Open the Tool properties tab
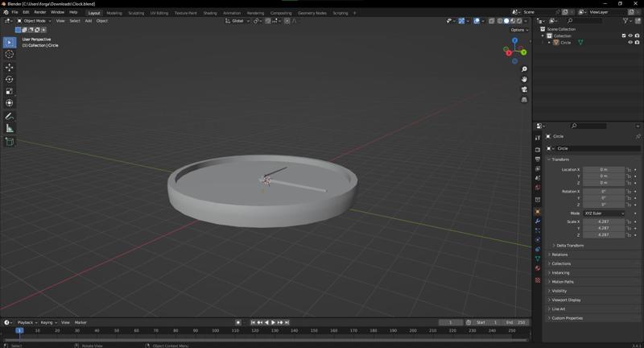 (538, 138)
